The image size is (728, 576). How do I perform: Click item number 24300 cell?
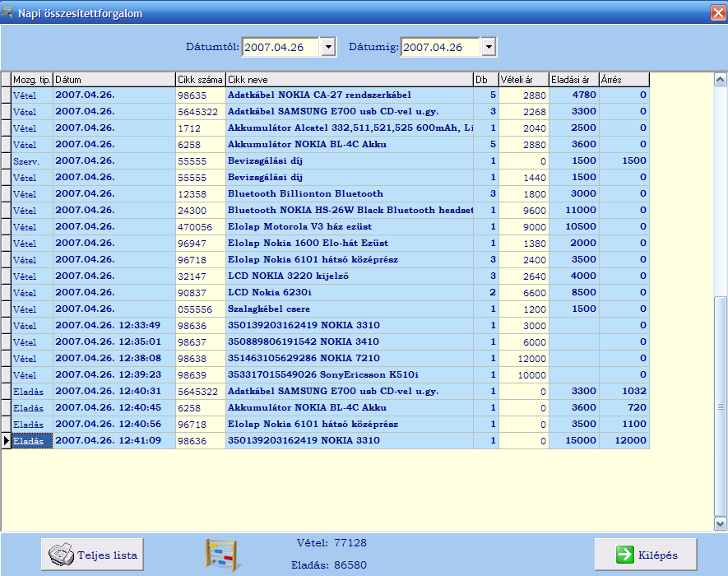click(201, 211)
